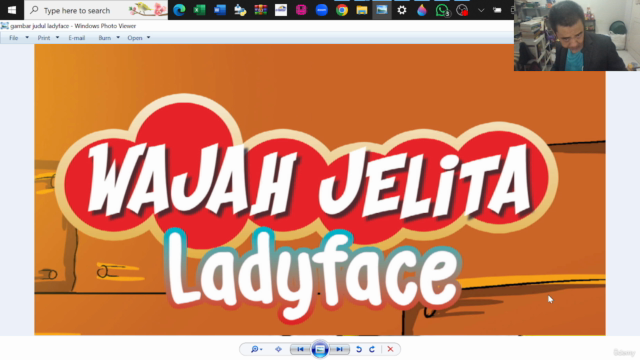Open the Python icon on taskbar
Viewport: 640px width, 360px height.
pyautogui.click(x=240, y=10)
